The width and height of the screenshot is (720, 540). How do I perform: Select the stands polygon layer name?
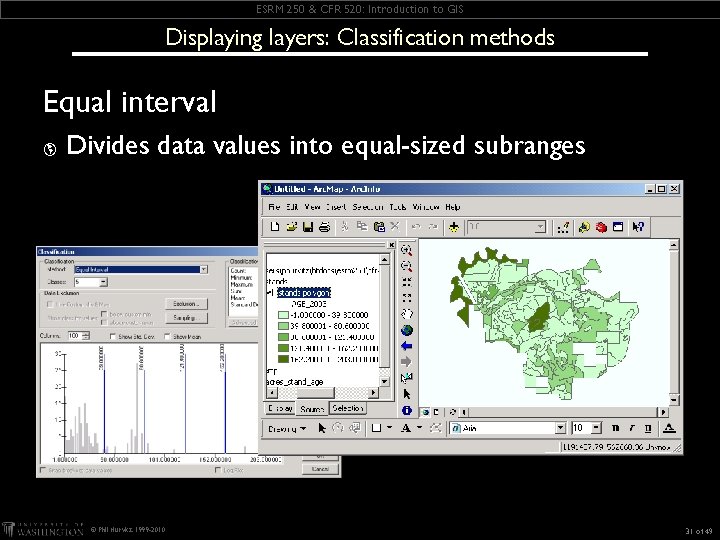point(304,292)
